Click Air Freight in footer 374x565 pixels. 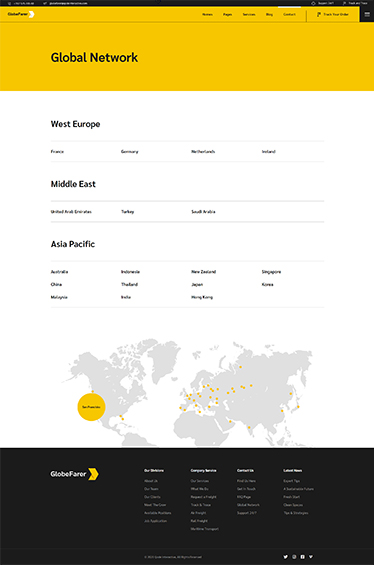pos(198,513)
